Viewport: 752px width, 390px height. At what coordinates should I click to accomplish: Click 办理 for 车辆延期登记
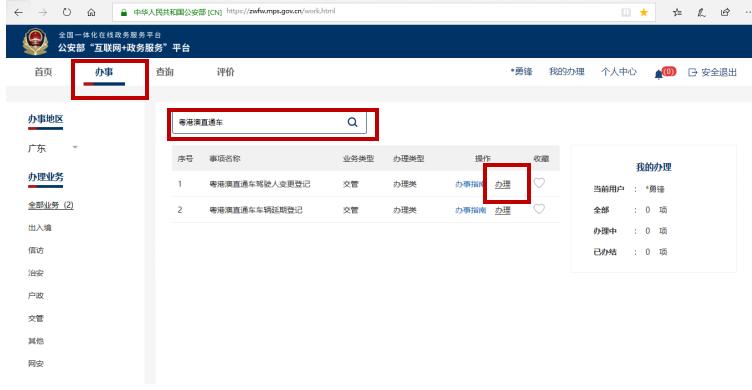(503, 210)
